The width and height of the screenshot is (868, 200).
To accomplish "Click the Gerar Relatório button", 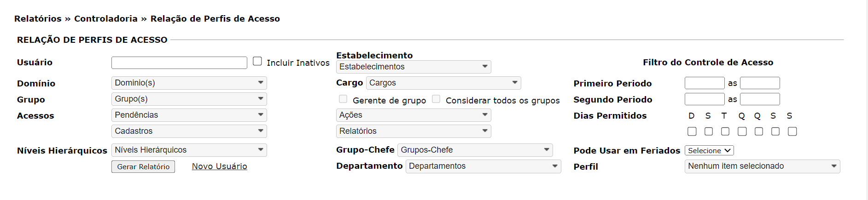I will 143,166.
